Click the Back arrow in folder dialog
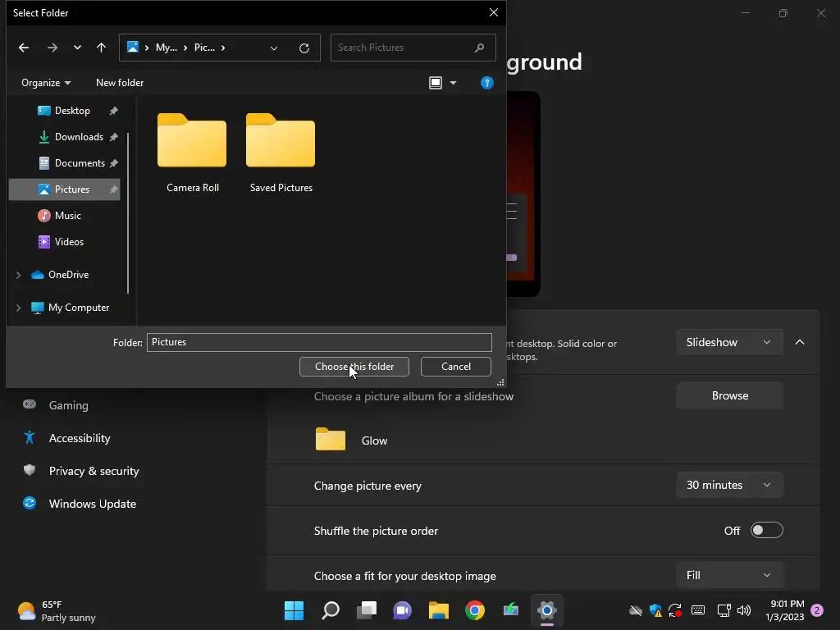The height and width of the screenshot is (630, 840). click(24, 48)
